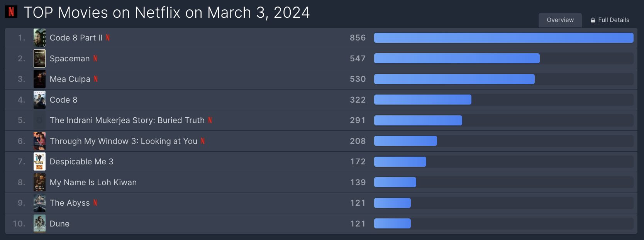Viewport: 644px width, 240px height.
Task: Click the lock icon on Full Details tab
Action: click(593, 20)
